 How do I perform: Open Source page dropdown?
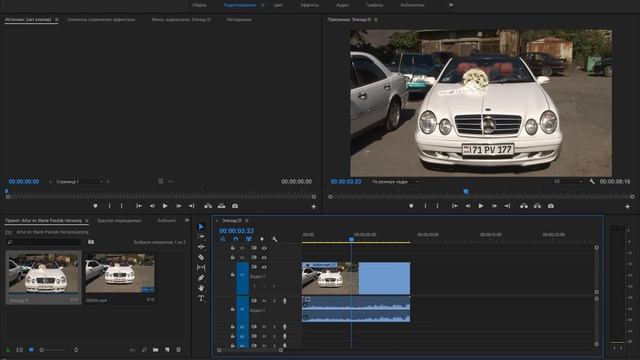tap(79, 182)
